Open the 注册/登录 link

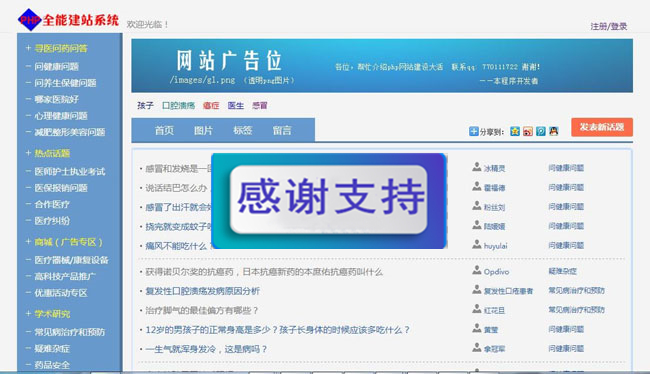pos(609,26)
